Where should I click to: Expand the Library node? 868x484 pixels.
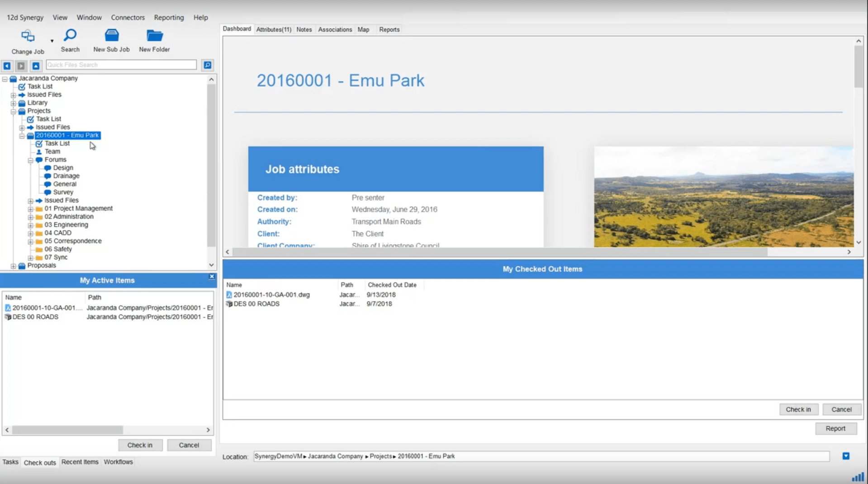[x=13, y=103]
